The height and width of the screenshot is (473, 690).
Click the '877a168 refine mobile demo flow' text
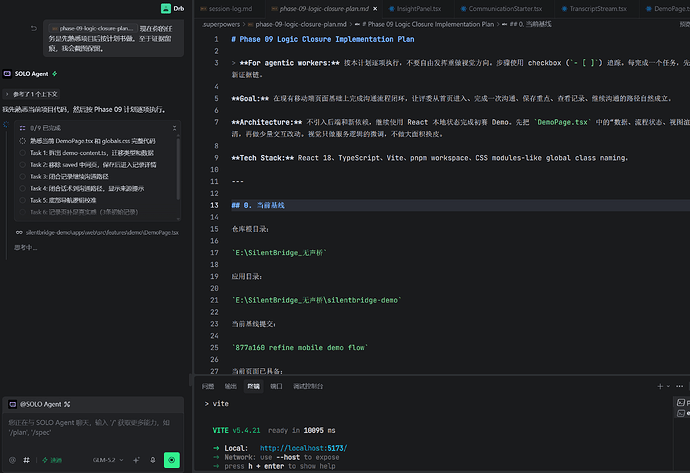click(300, 348)
